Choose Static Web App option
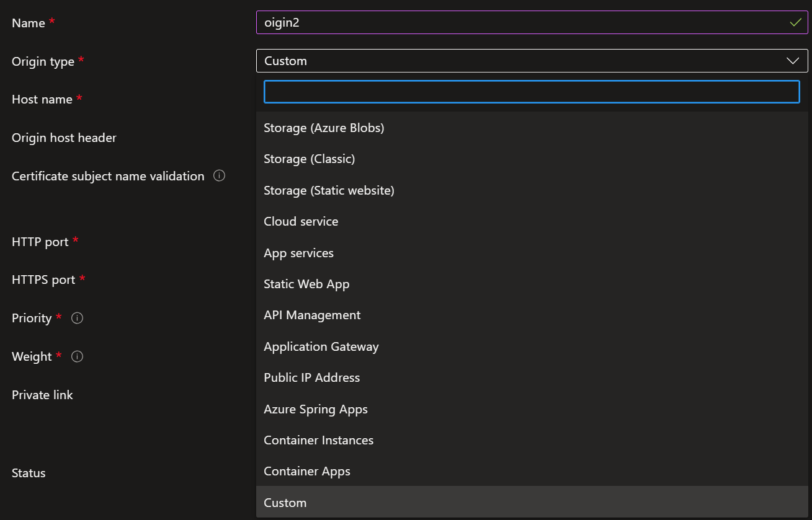This screenshot has width=812, height=520. [x=306, y=284]
